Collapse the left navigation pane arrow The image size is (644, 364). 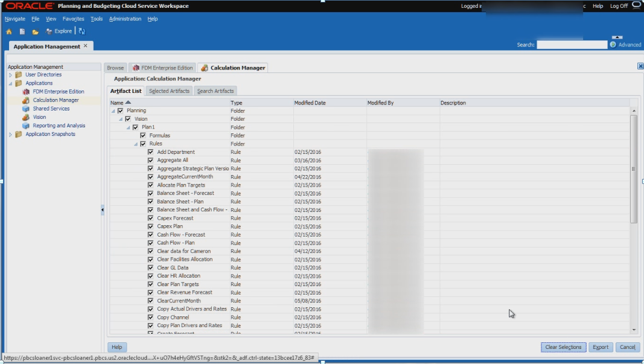102,209
